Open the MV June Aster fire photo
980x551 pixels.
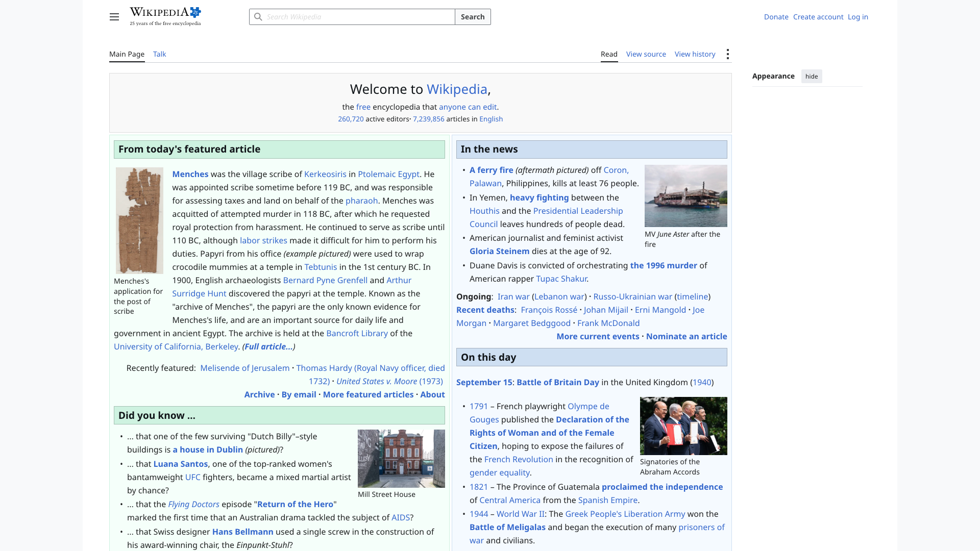(686, 196)
